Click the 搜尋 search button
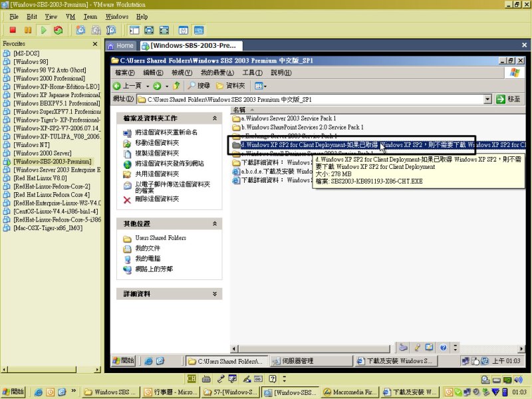532x399 pixels. click(x=199, y=86)
